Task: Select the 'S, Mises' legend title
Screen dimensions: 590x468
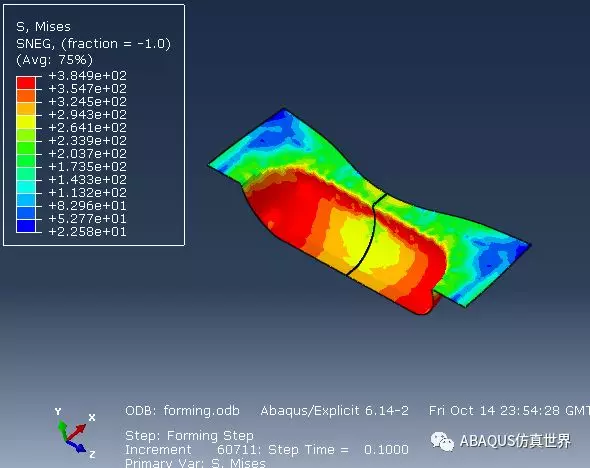Action: pos(43,27)
